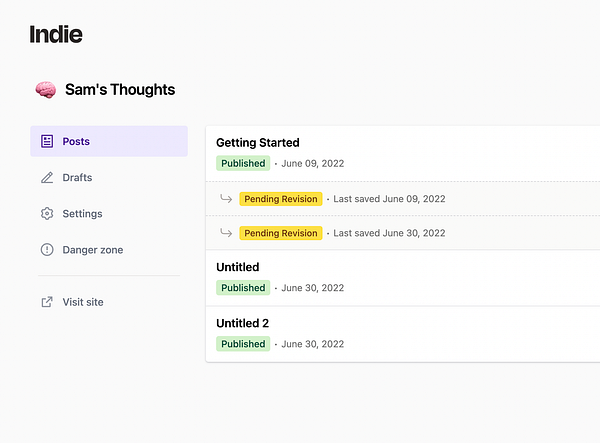Open the Getting Started post
Screen dimensions: 600x443
pyautogui.click(x=258, y=143)
